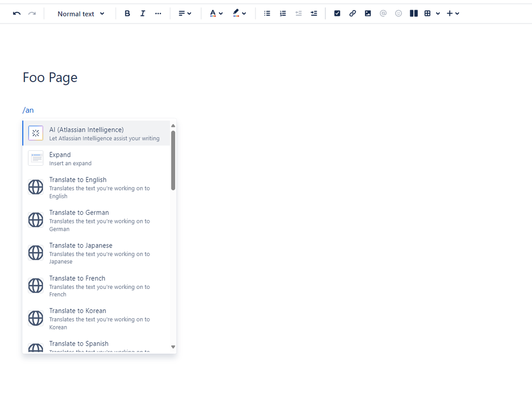Click the Redo arrow icon
The image size is (532, 395).
[x=32, y=13]
